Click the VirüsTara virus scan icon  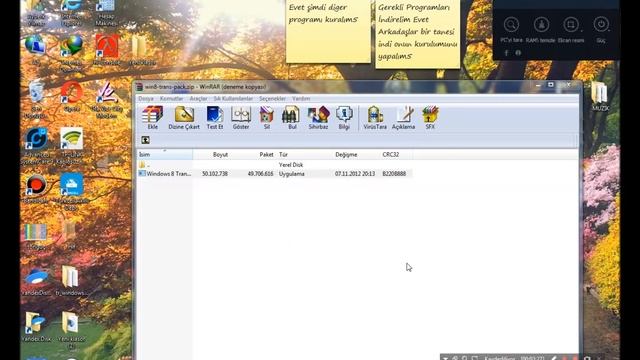(375, 118)
